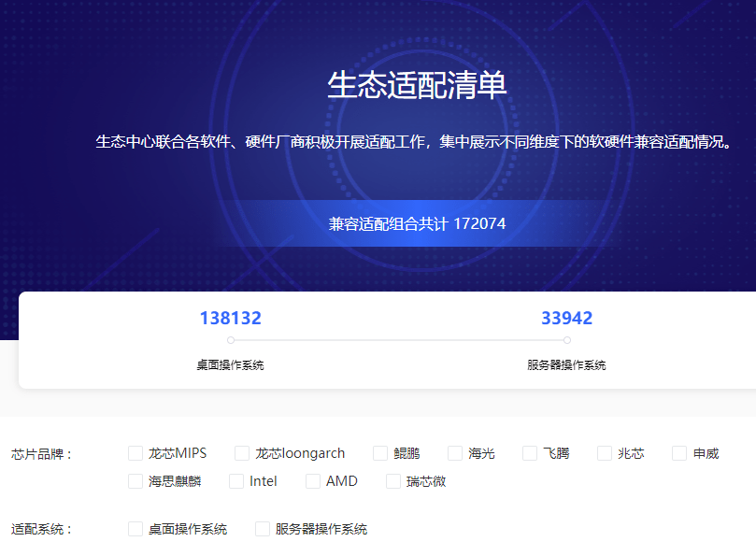
Task: Enable the 鲲鹏 chip filter
Action: click(x=380, y=453)
